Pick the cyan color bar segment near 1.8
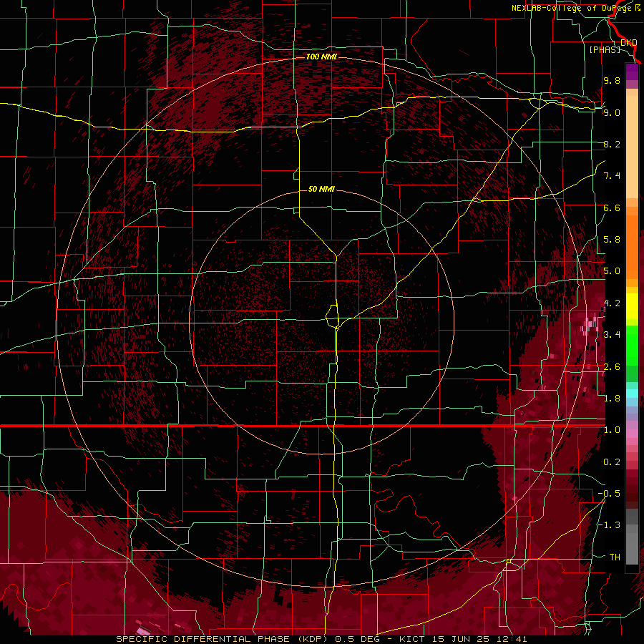The width and height of the screenshot is (644, 644). point(632,394)
